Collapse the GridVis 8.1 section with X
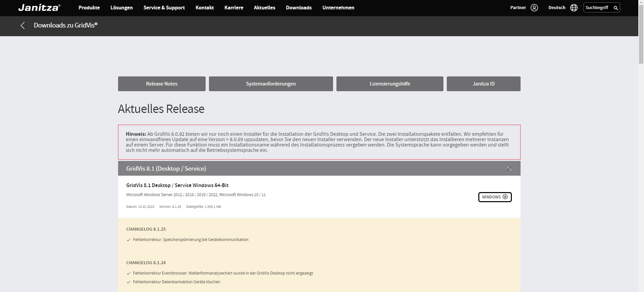This screenshot has width=644, height=292. point(509,169)
